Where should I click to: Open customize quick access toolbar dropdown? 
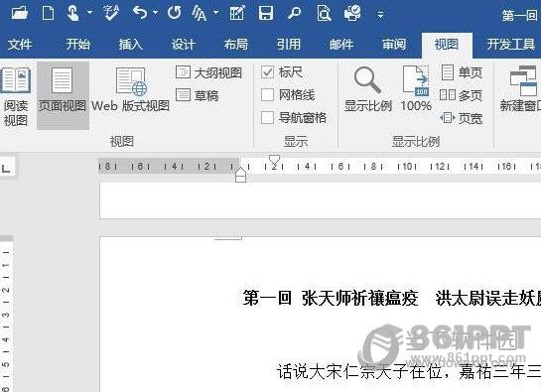(x=380, y=15)
